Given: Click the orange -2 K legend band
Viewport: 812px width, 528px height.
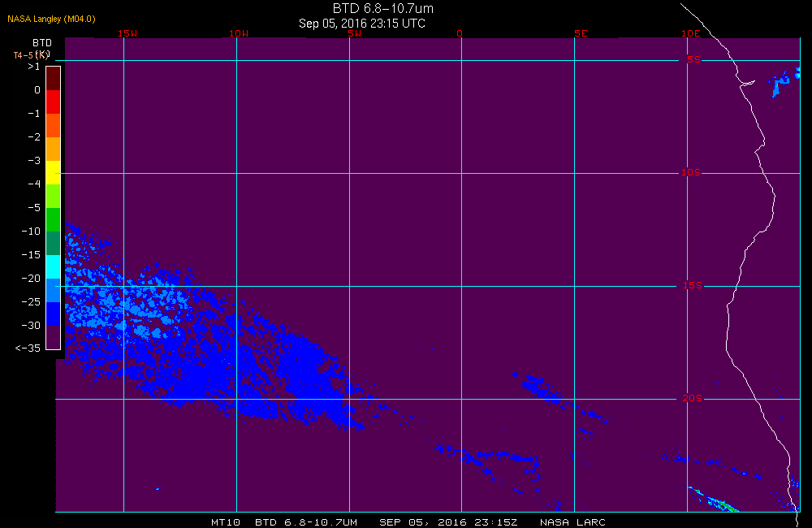Looking at the screenshot, I should pyautogui.click(x=54, y=149).
